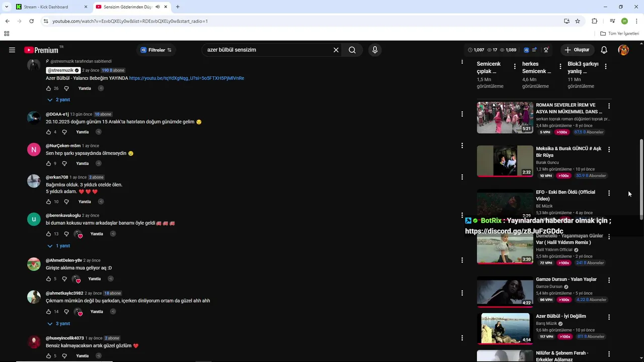
Task: Open Meksika & Burak GÜNCÜ video thumbnail
Action: click(x=505, y=161)
